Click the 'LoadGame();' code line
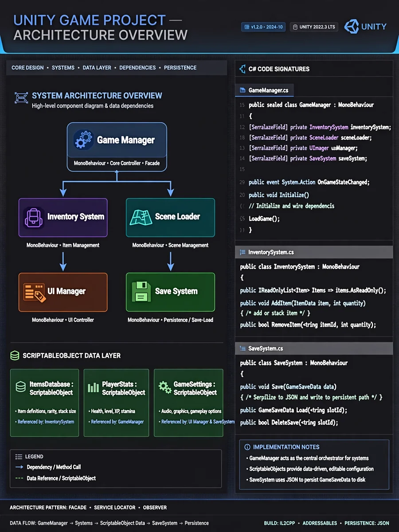 264,219
